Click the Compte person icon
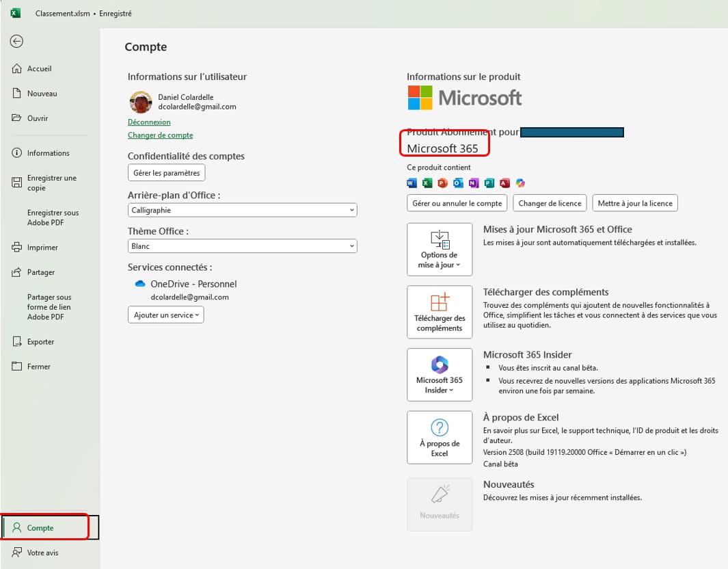Screen dimensions: 728x569 tap(16, 528)
